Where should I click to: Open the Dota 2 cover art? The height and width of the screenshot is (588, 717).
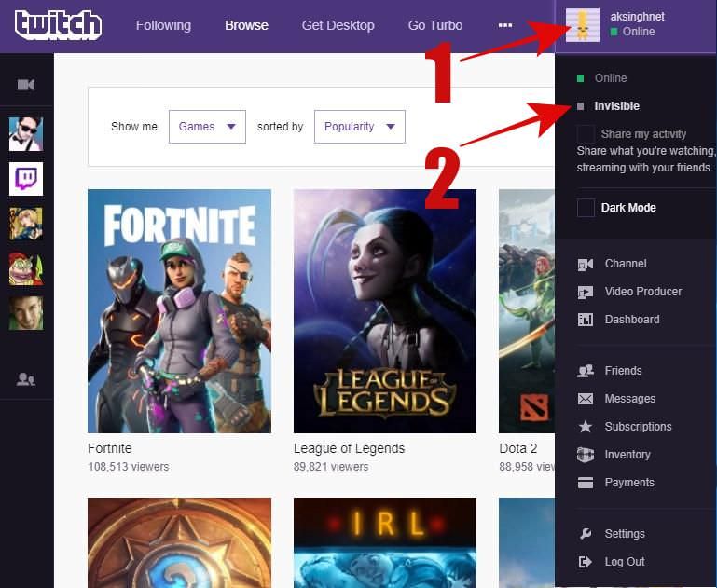click(x=527, y=311)
